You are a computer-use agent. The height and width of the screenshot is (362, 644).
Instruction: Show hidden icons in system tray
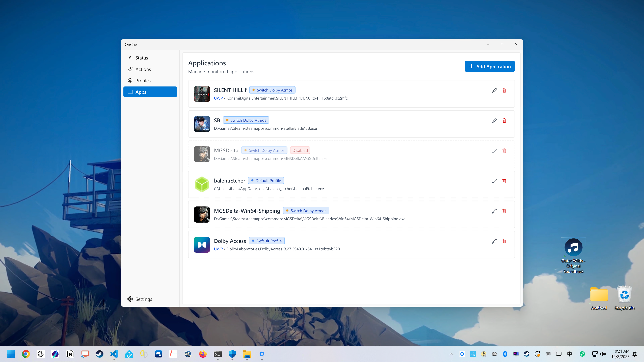pos(451,354)
